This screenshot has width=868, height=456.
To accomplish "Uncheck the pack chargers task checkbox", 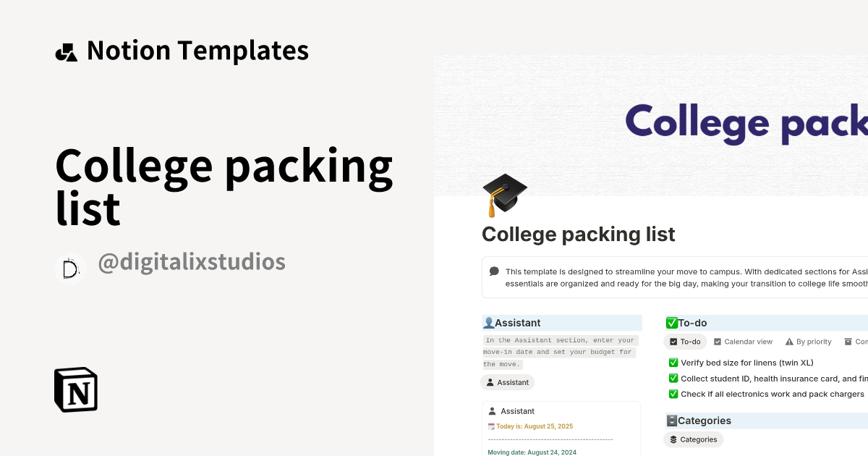I will coord(673,394).
